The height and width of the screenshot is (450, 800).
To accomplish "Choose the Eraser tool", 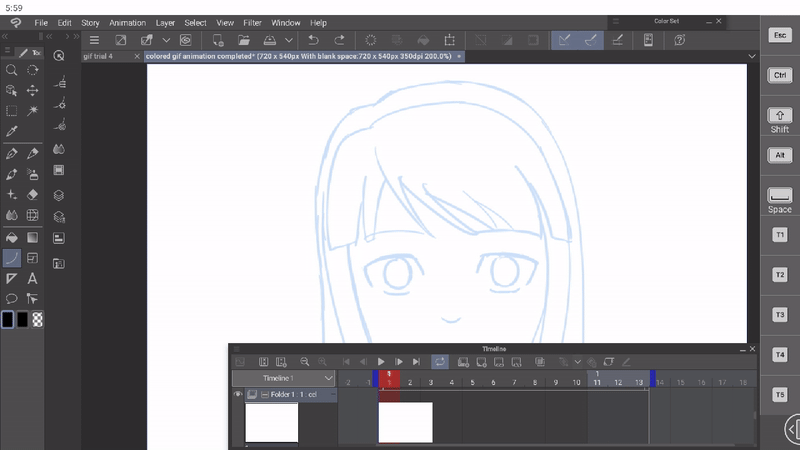I will (x=32, y=195).
